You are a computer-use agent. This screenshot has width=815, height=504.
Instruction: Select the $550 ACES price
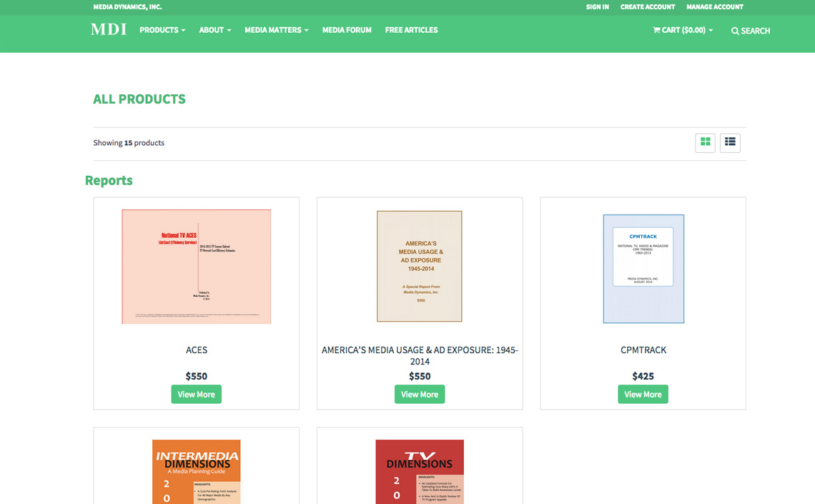coord(197,376)
